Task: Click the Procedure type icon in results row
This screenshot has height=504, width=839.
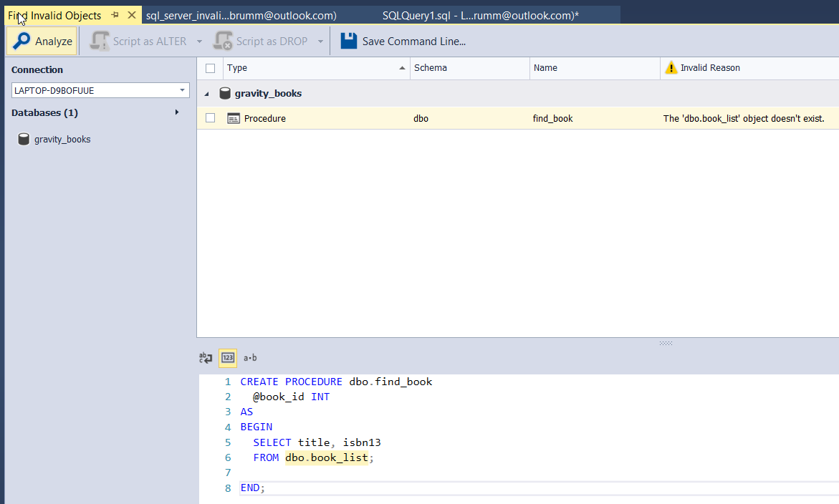Action: (234, 119)
